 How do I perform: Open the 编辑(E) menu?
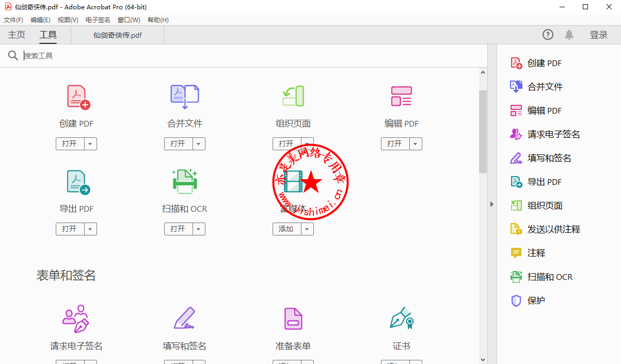(x=40, y=20)
